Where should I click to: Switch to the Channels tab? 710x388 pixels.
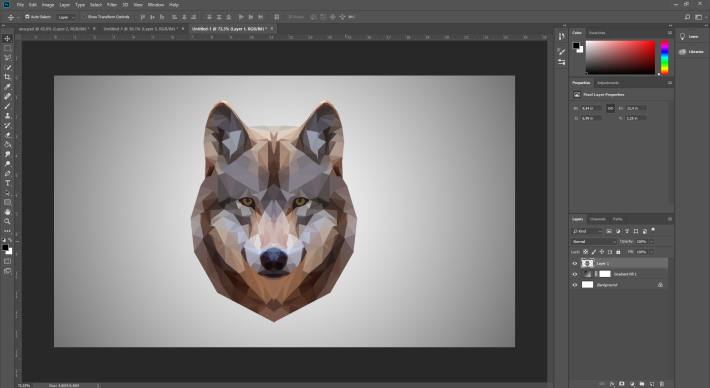click(598, 219)
